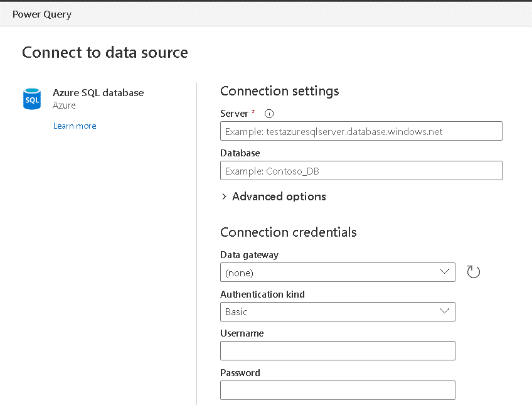Click the Connection settings heading
The width and height of the screenshot is (532, 405).
point(280,91)
